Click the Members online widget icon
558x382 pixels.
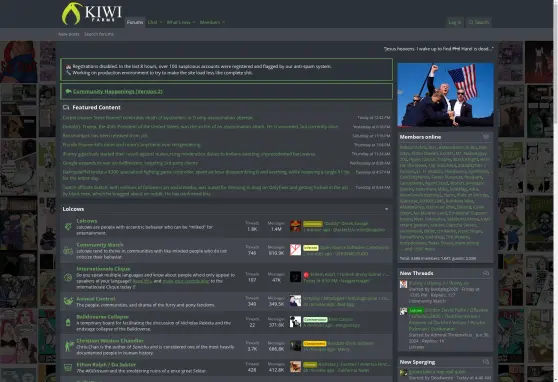(486, 136)
